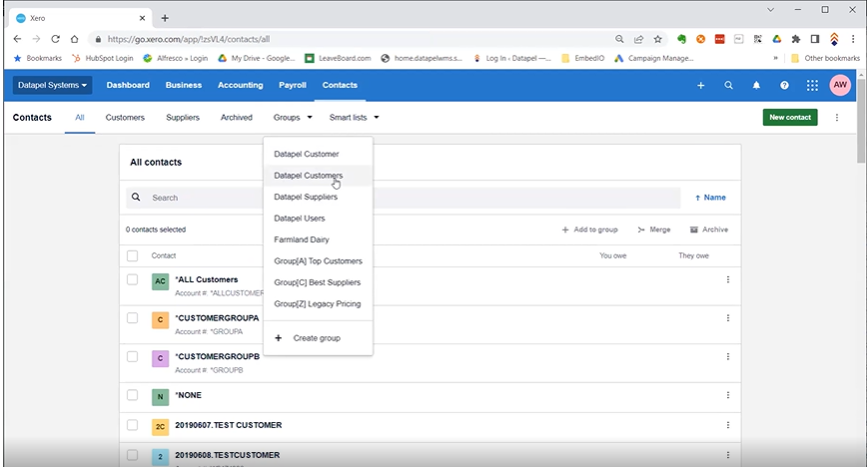Tick the checkbox for *NONE
The width and height of the screenshot is (868, 467).
pos(132,394)
